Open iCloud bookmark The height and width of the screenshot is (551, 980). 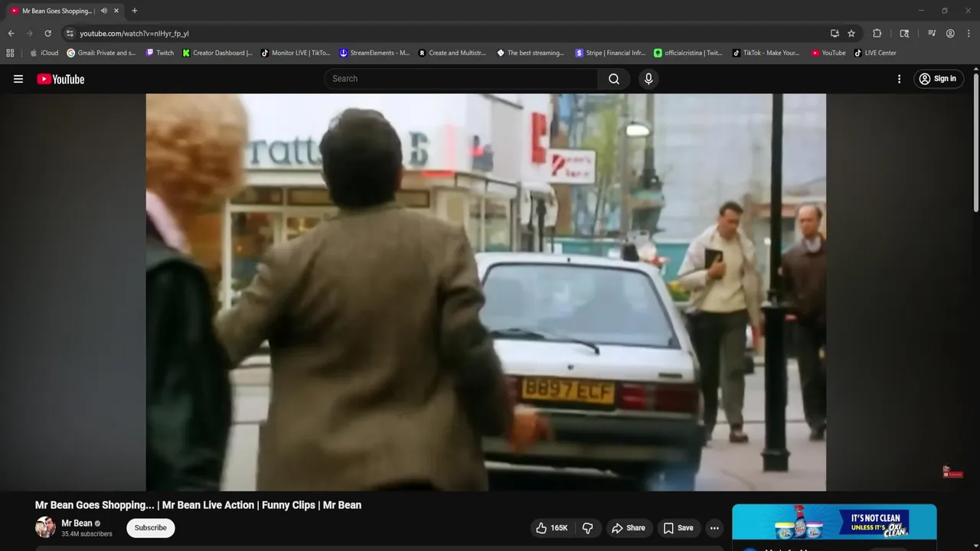pos(44,53)
